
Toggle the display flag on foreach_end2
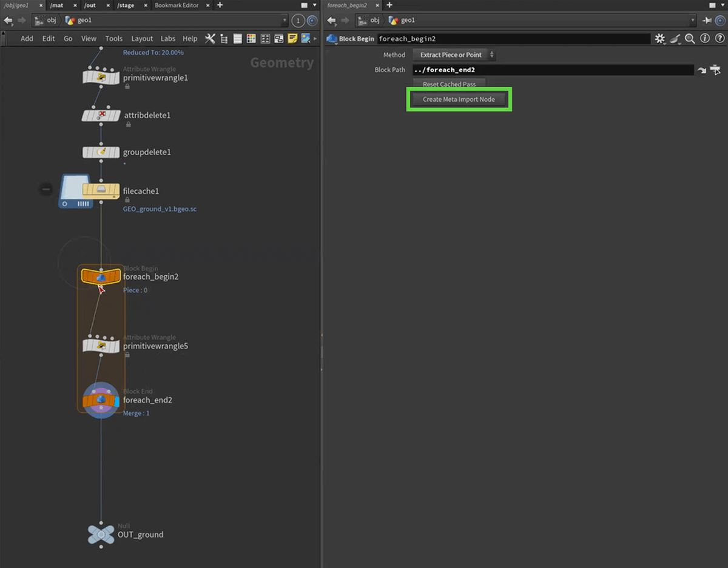(116, 401)
